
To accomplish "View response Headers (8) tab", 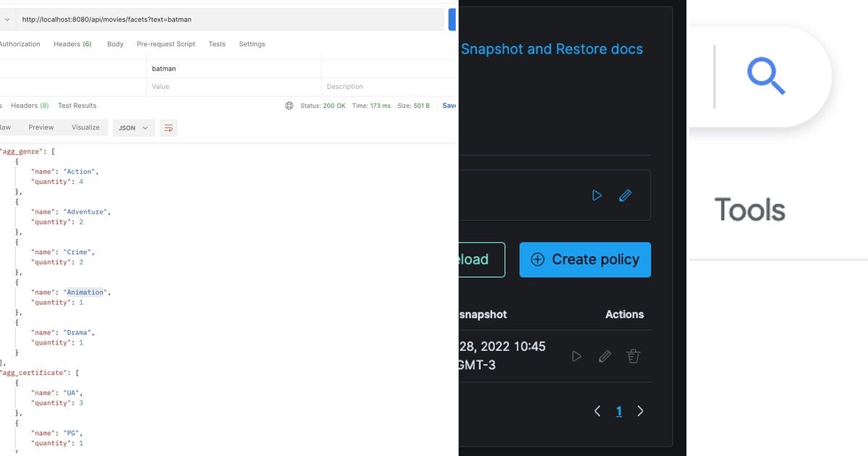I will click(28, 105).
